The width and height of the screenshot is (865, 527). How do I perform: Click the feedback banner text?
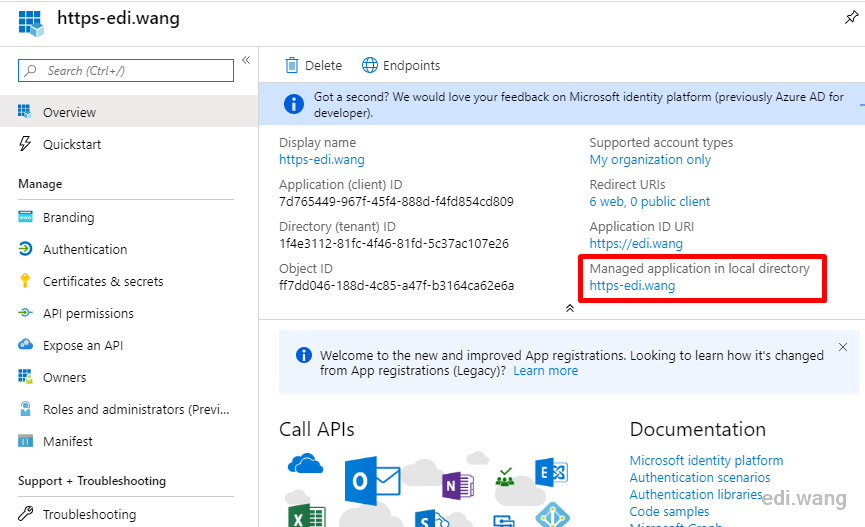pos(579,104)
